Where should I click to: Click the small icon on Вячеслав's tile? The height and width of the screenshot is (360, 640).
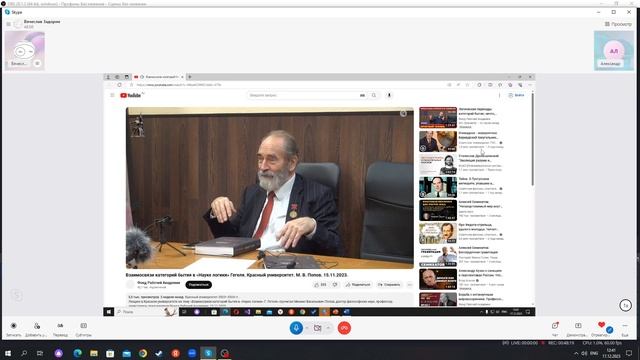37,63
